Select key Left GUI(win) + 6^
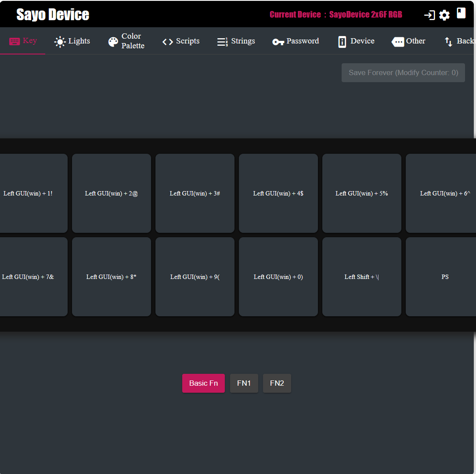The height and width of the screenshot is (474, 476). point(441,193)
